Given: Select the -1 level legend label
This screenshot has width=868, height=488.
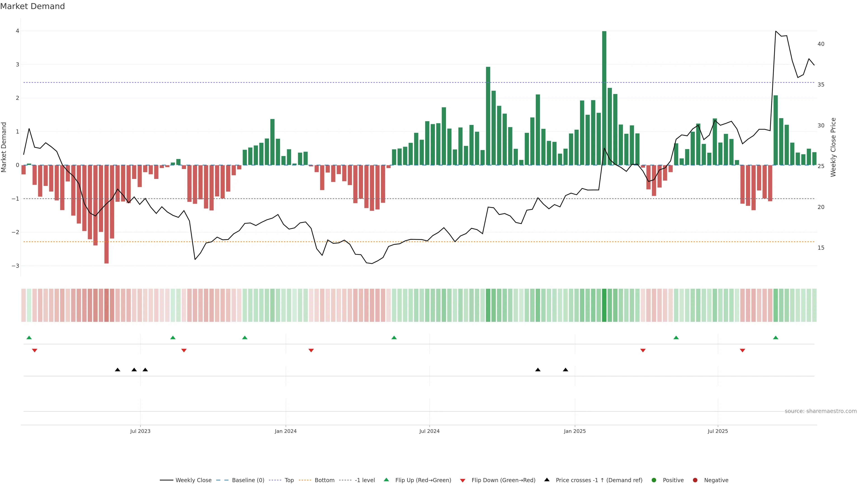Looking at the screenshot, I should point(365,480).
